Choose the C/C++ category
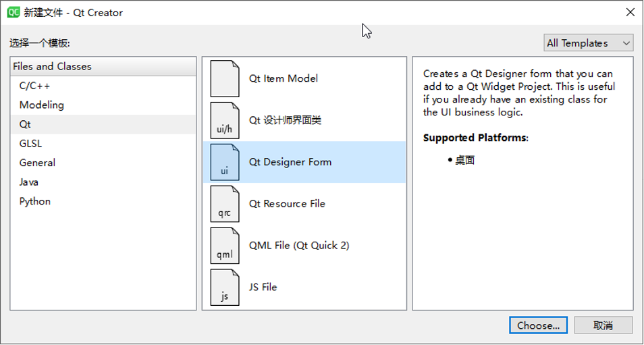Screen dimensions: 644x345 103,86
